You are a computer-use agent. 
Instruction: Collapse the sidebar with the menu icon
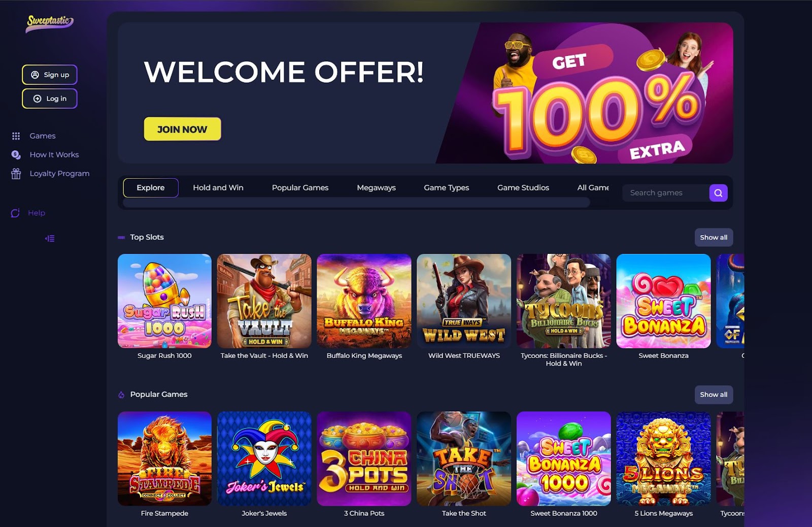pos(50,239)
